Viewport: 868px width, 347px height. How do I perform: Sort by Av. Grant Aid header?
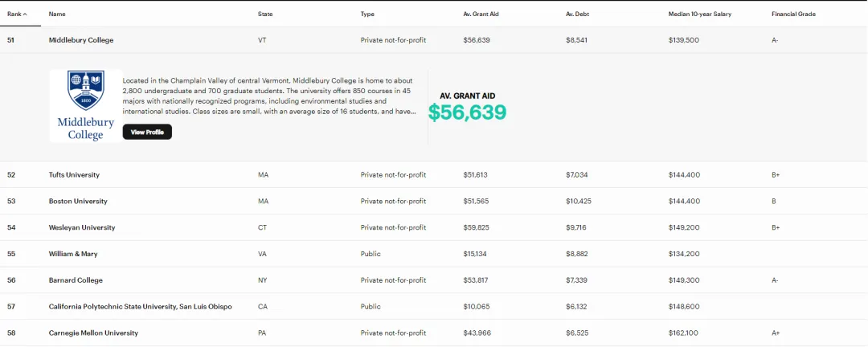pyautogui.click(x=481, y=14)
